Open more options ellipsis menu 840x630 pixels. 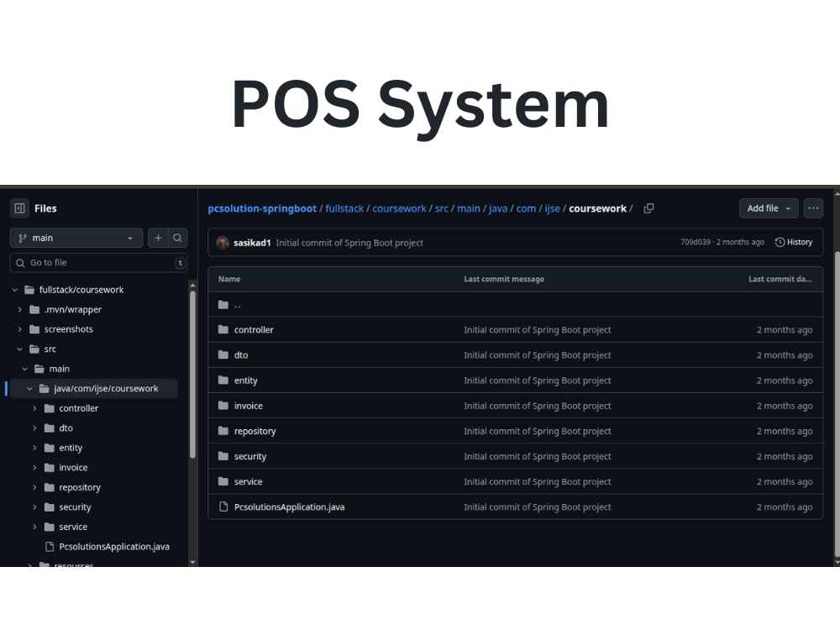[x=813, y=208]
